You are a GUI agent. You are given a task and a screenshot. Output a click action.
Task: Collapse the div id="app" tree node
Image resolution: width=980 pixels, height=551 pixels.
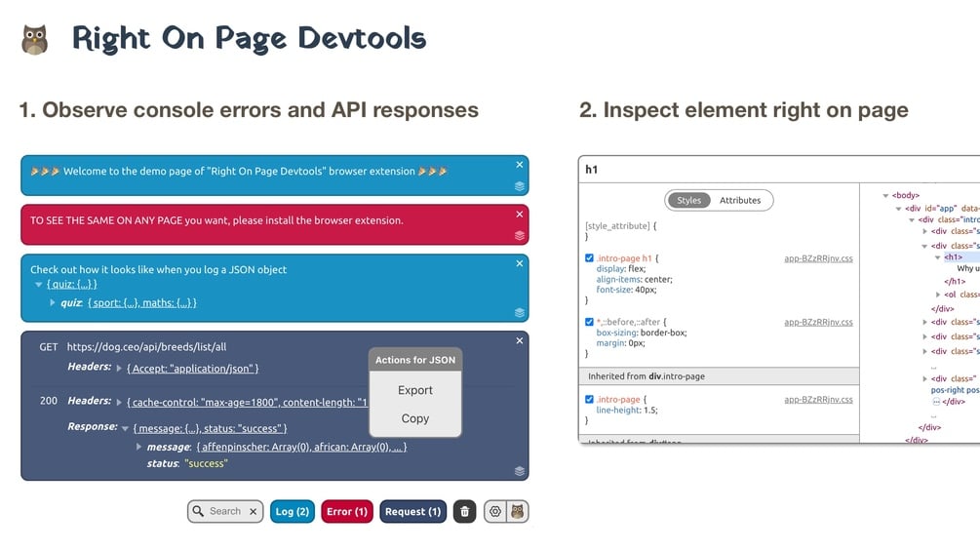click(899, 209)
